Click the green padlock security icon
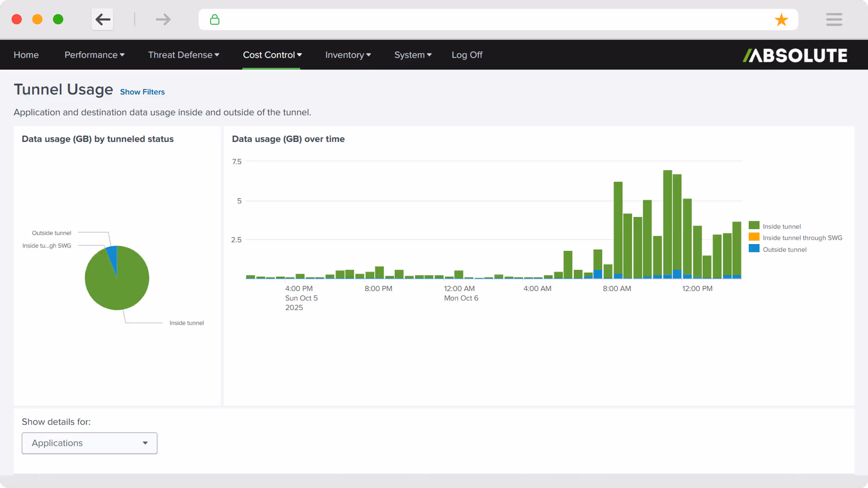This screenshot has height=488, width=868. [x=215, y=19]
